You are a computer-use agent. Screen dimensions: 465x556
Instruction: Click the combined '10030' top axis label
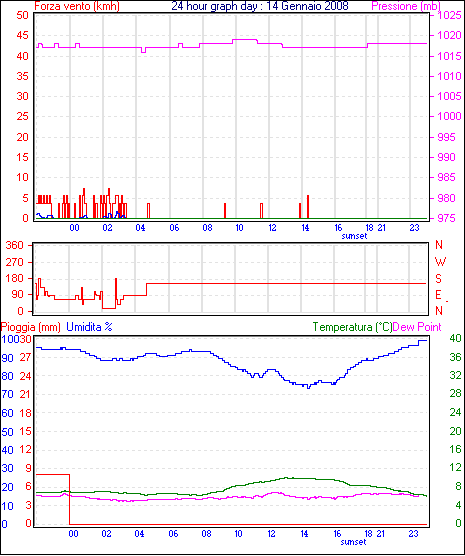[16, 339]
